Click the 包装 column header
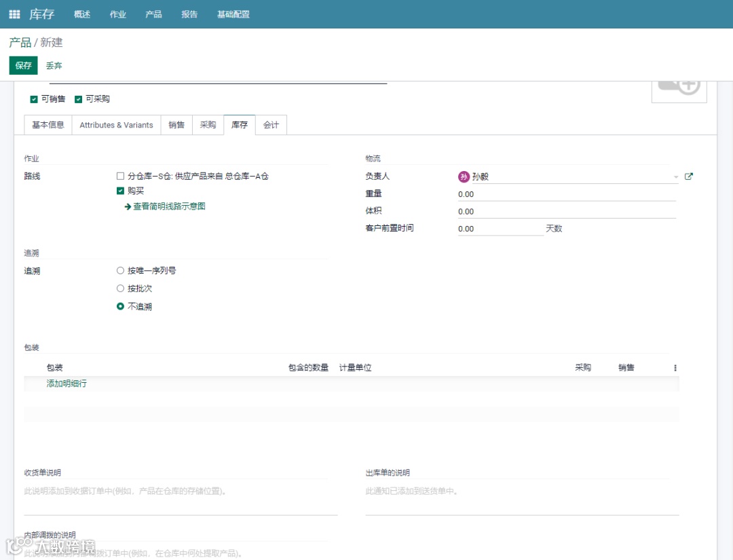This screenshot has width=733, height=560. pos(55,368)
